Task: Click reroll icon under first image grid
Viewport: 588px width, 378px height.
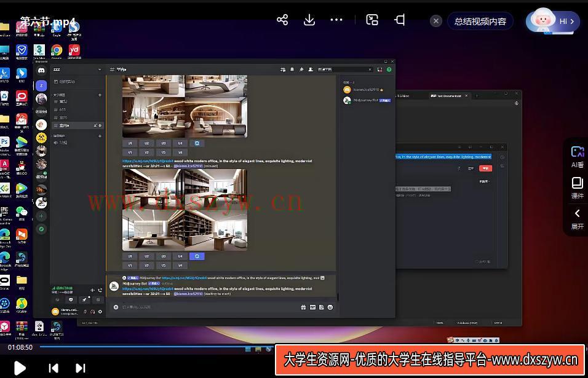Action: pos(197,143)
